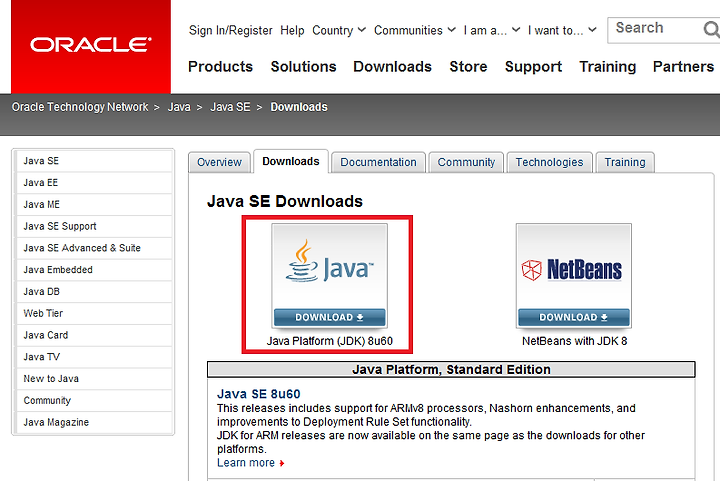The width and height of the screenshot is (720, 481).
Task: Switch to the Community tab
Action: point(466,162)
